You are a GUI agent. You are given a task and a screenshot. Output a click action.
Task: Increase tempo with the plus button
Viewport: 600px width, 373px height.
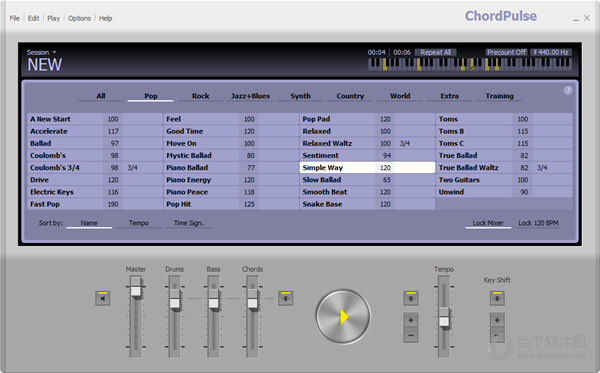411,320
